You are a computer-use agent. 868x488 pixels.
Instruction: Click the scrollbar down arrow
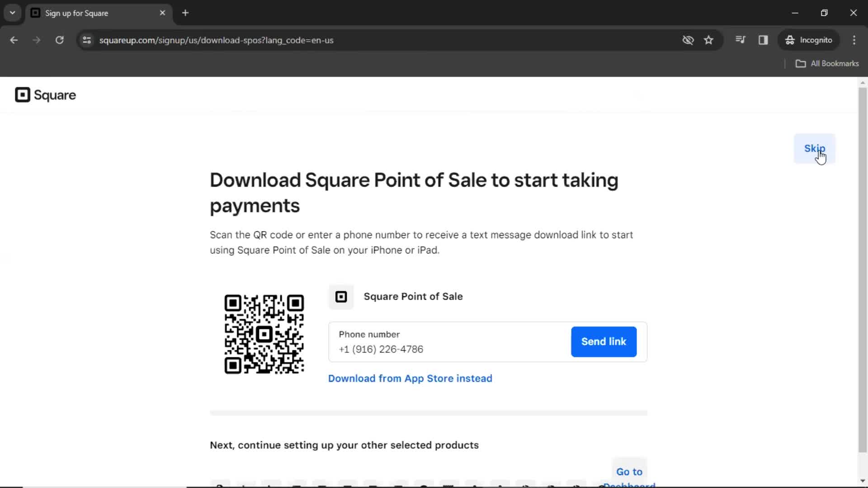(863, 481)
